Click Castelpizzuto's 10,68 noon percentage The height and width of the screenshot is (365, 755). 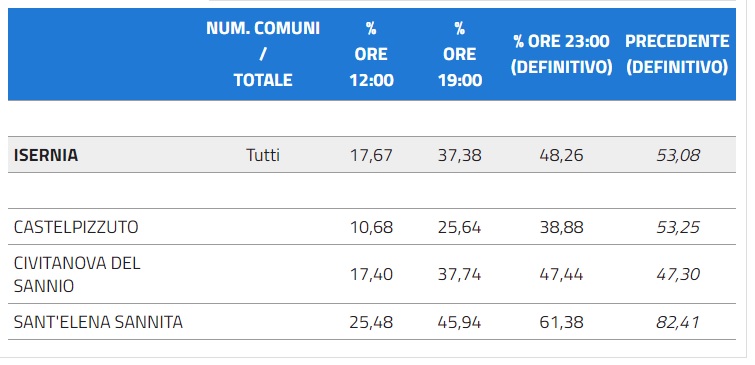coord(371,227)
